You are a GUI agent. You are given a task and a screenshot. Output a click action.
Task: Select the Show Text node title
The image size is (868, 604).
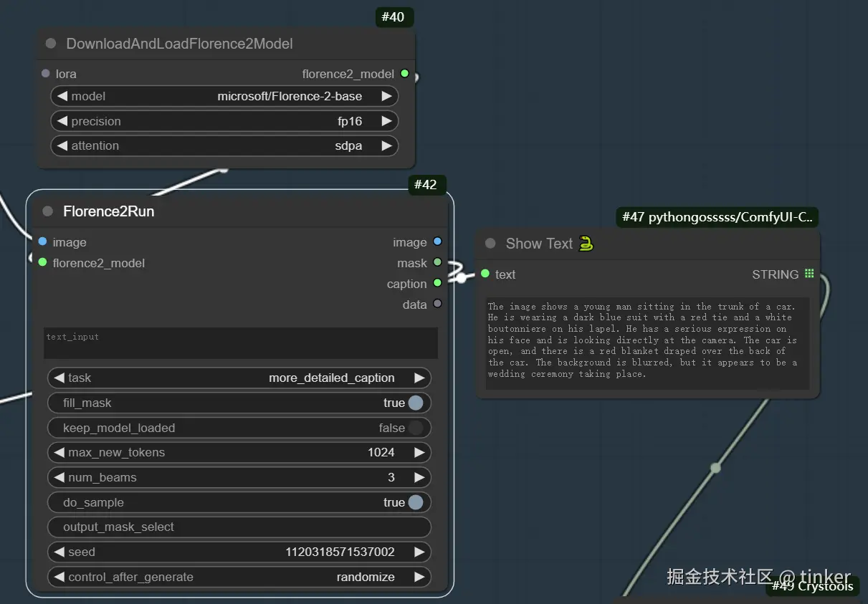click(x=539, y=244)
